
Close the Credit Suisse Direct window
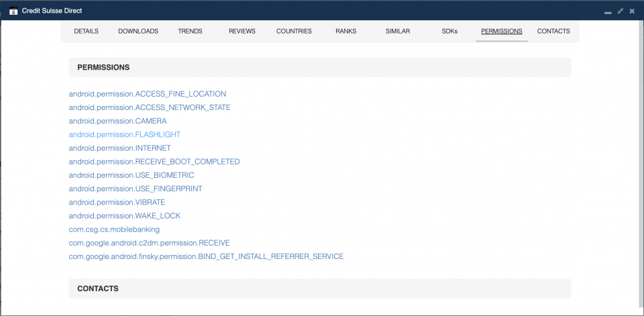pyautogui.click(x=632, y=11)
